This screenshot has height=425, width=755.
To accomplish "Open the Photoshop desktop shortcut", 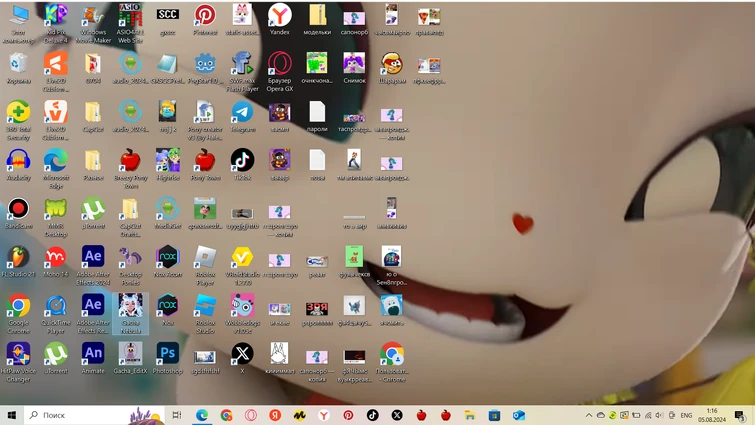I will coord(167,354).
